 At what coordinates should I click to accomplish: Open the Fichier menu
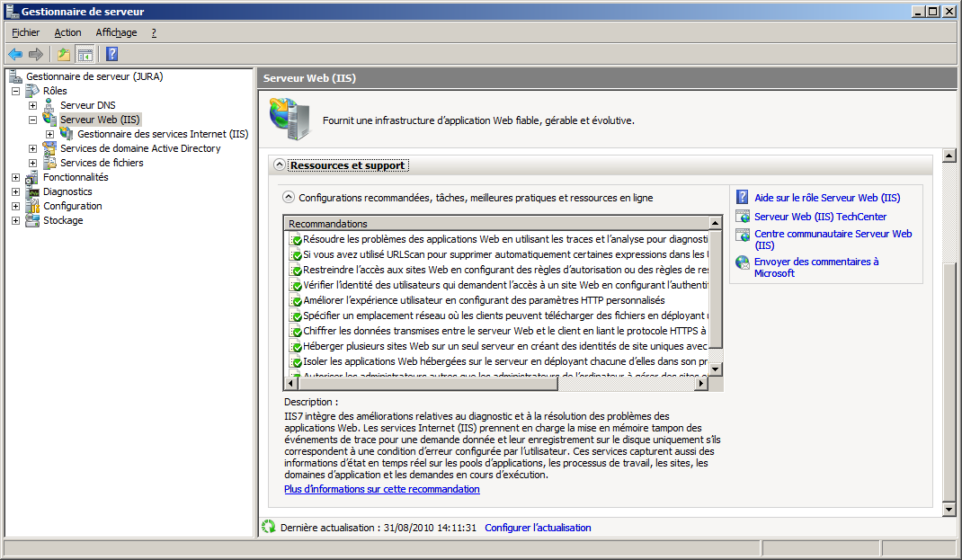(x=26, y=32)
